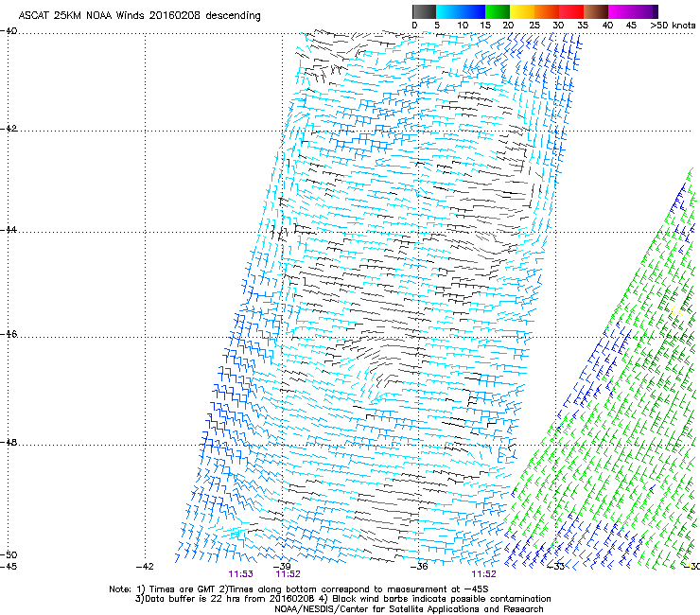Select the "-39" longitude axis label
The width and height of the screenshot is (700, 615).
click(282, 567)
